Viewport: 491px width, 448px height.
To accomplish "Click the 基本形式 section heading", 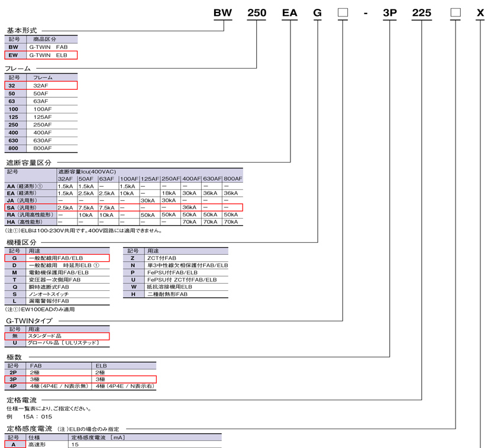I will 22,30.
